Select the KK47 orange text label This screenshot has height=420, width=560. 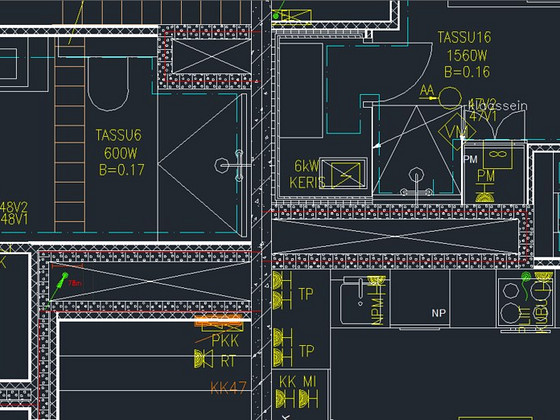[x=228, y=388]
